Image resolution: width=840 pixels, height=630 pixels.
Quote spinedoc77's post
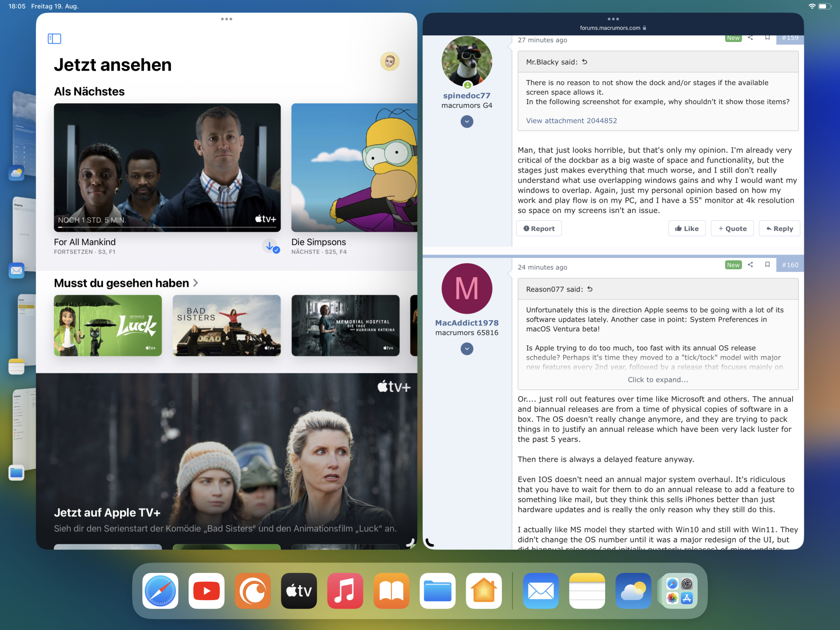pyautogui.click(x=732, y=228)
